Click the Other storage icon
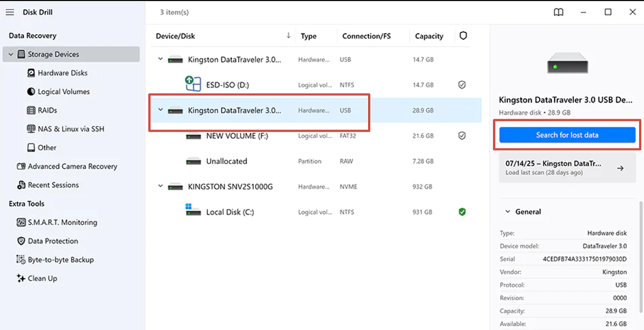The height and width of the screenshot is (330, 644). point(32,148)
